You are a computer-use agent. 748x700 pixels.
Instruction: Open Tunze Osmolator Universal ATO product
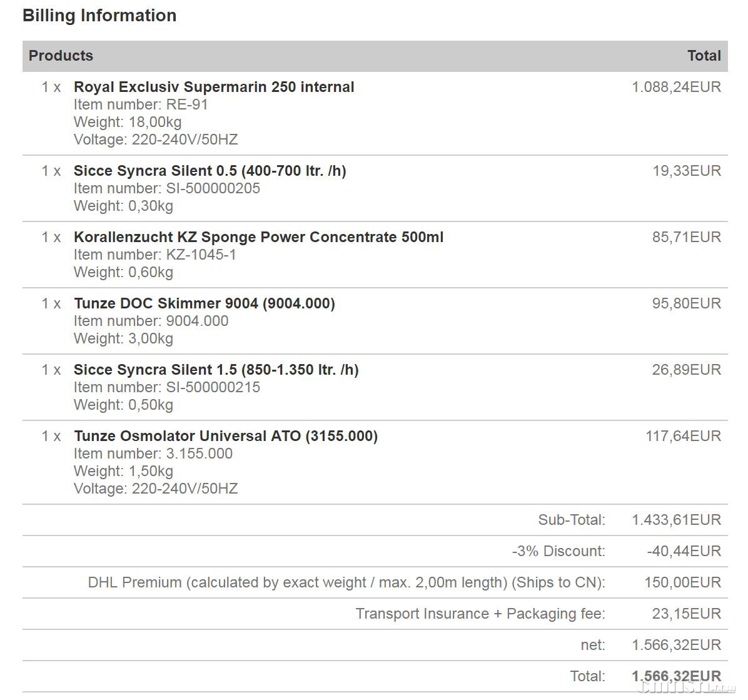[x=226, y=436]
